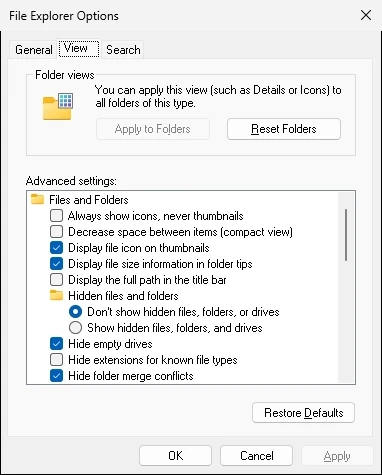This screenshot has height=475, width=382.
Task: Click the File Explorer Options title text
Action: (64, 16)
